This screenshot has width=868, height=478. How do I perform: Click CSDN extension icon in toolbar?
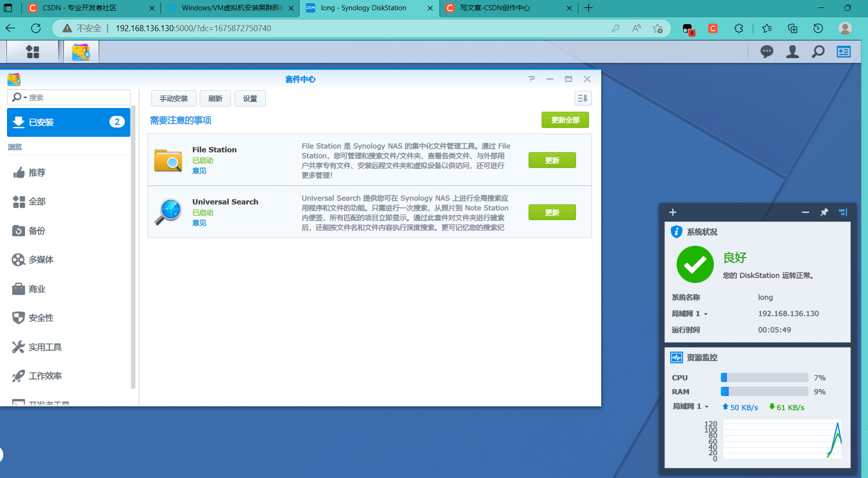point(713,28)
